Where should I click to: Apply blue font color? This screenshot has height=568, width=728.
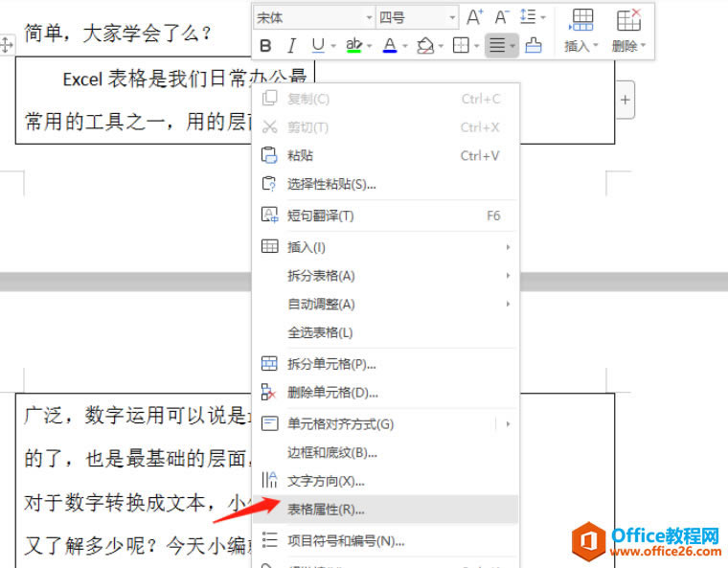(390, 46)
